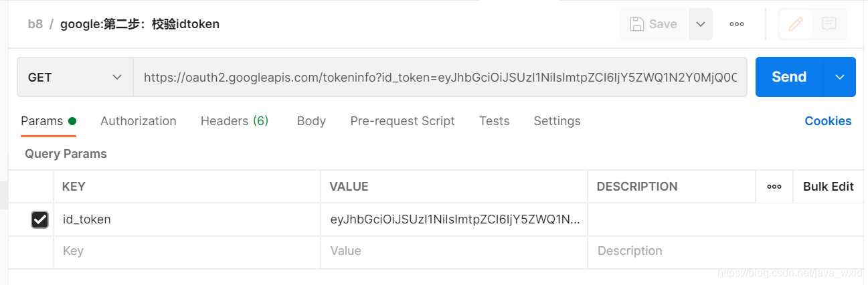Image resolution: width=868 pixels, height=285 pixels.
Task: Click Bulk Edit for query params
Action: click(828, 187)
